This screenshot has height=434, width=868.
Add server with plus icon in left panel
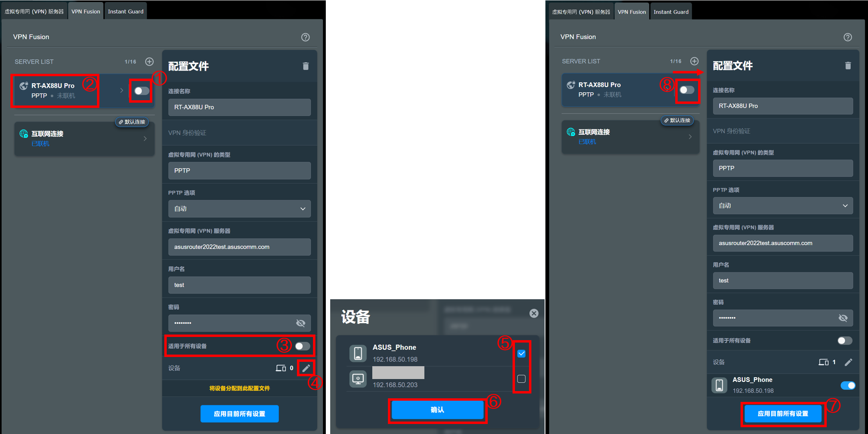pos(149,61)
